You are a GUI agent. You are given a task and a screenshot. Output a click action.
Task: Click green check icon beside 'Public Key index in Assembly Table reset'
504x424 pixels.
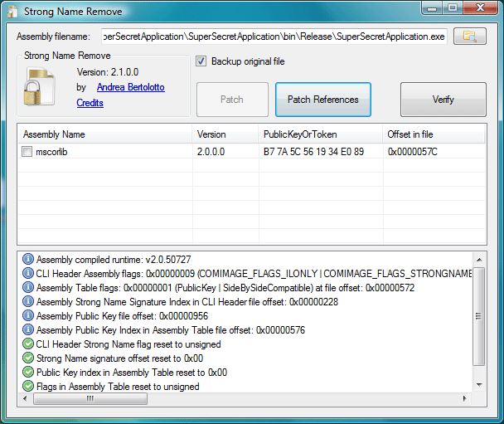point(28,373)
